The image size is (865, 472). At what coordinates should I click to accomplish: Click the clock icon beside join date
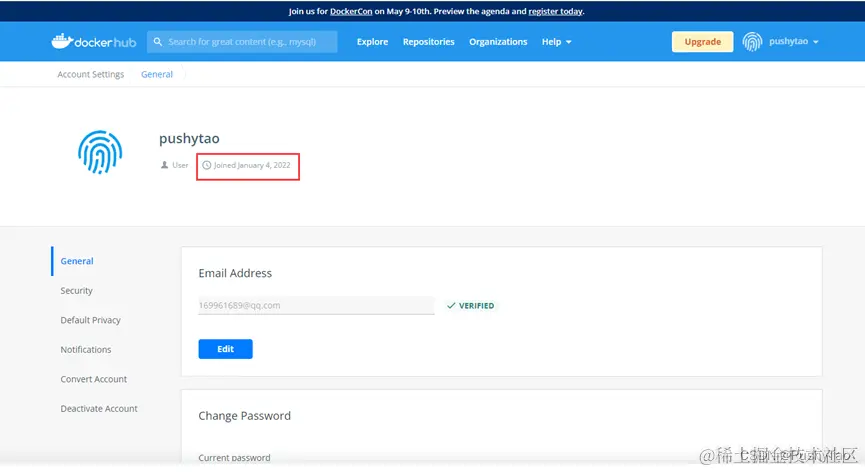pos(206,165)
